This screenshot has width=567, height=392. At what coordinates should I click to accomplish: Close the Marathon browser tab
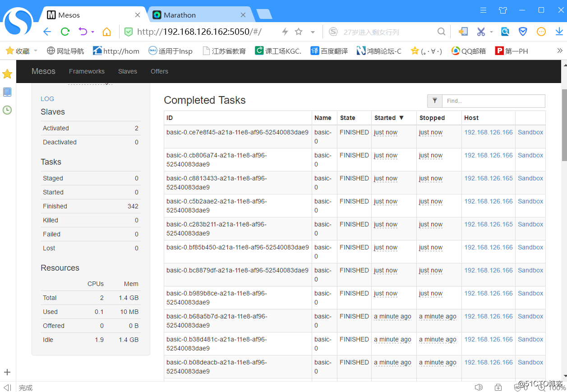tap(243, 15)
